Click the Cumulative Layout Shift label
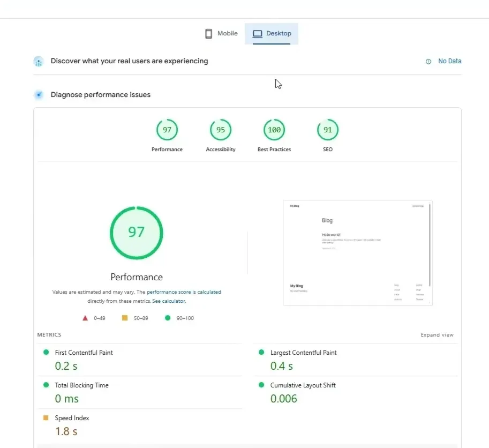The image size is (489, 448). click(303, 385)
